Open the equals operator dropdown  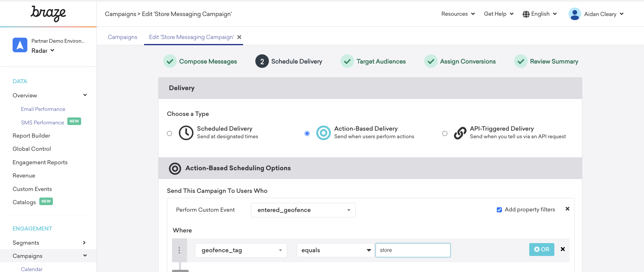coord(335,250)
